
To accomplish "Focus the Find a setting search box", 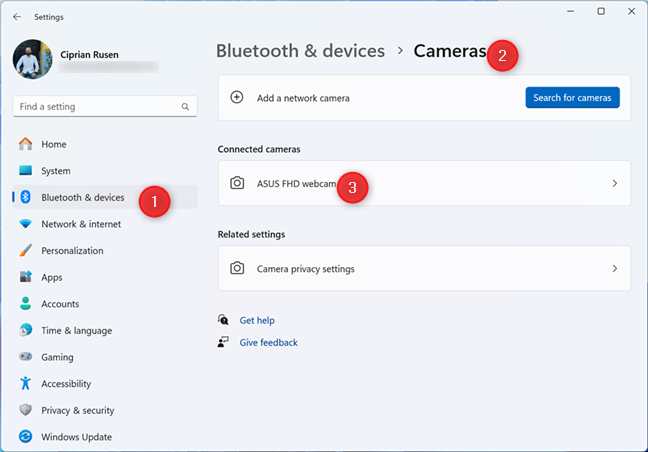I will [105, 107].
